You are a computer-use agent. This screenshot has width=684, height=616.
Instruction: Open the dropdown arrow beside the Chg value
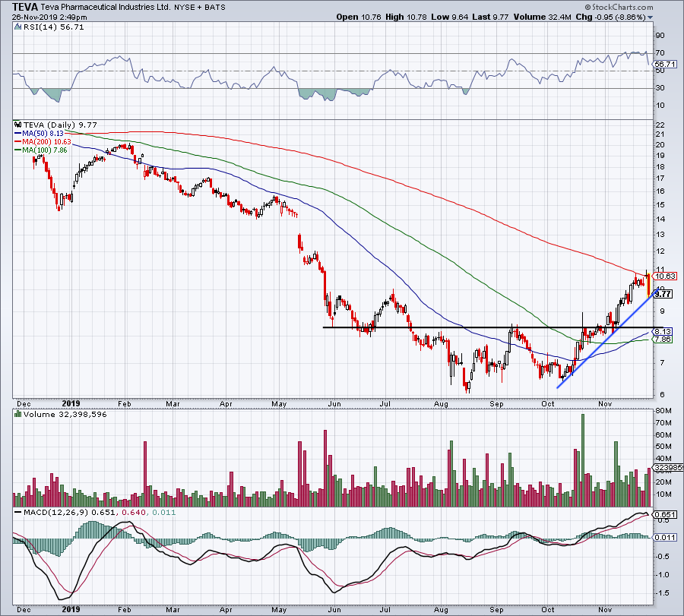651,17
